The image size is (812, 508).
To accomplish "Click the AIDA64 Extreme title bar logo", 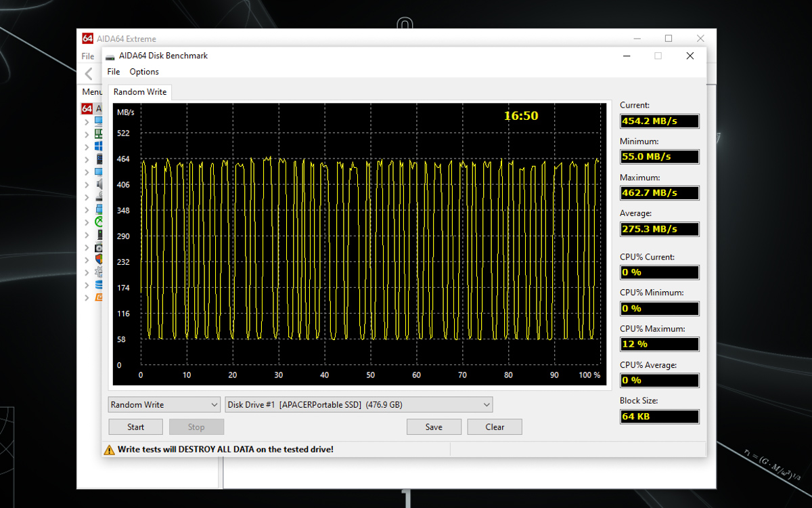I will click(87, 39).
